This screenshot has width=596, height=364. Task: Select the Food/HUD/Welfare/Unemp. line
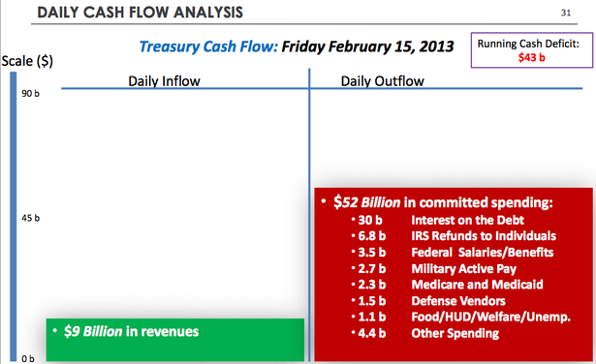click(464, 317)
